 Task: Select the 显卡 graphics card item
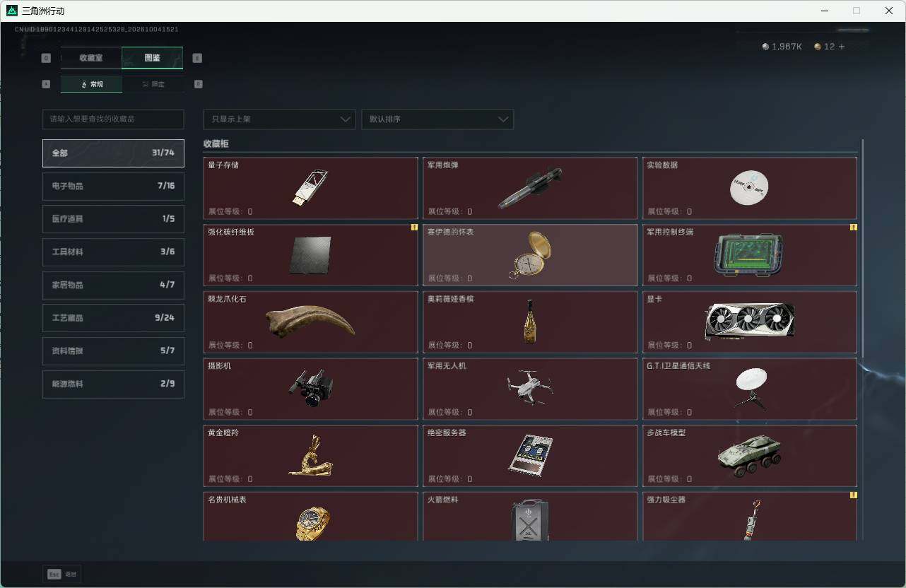click(750, 322)
